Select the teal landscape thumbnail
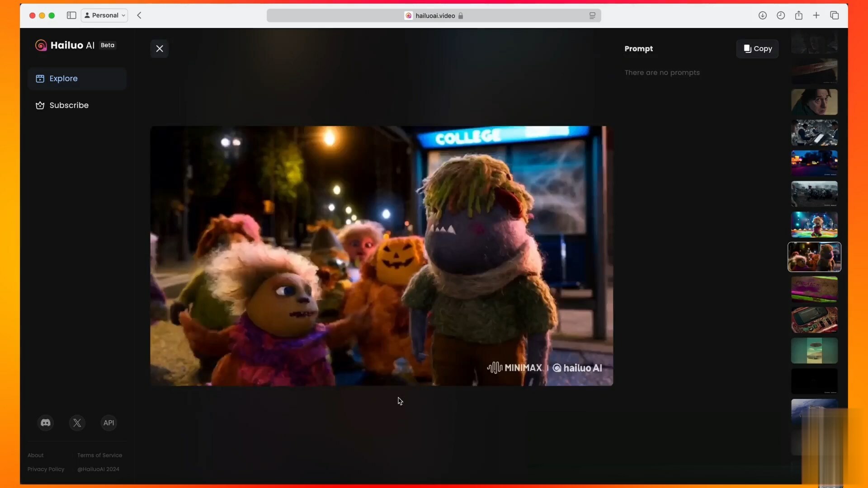This screenshot has width=868, height=488. (814, 351)
